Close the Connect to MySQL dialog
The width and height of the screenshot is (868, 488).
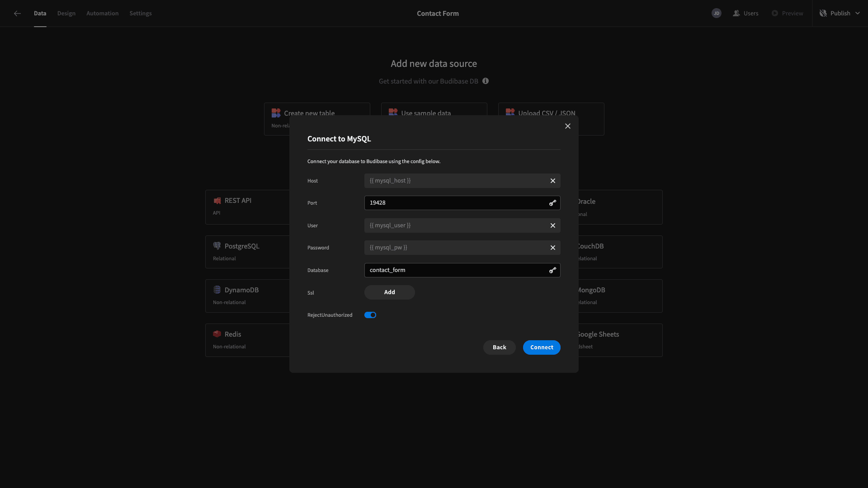(568, 126)
